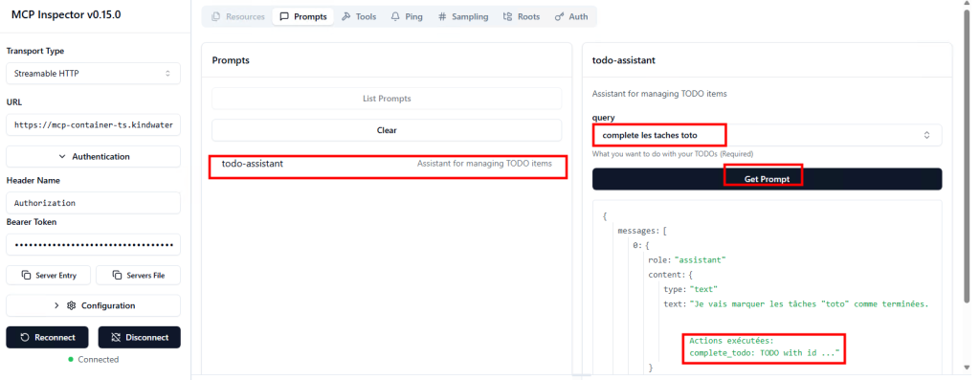980x380 pixels.
Task: Click the Tools tab hammer icon
Action: coord(345,17)
